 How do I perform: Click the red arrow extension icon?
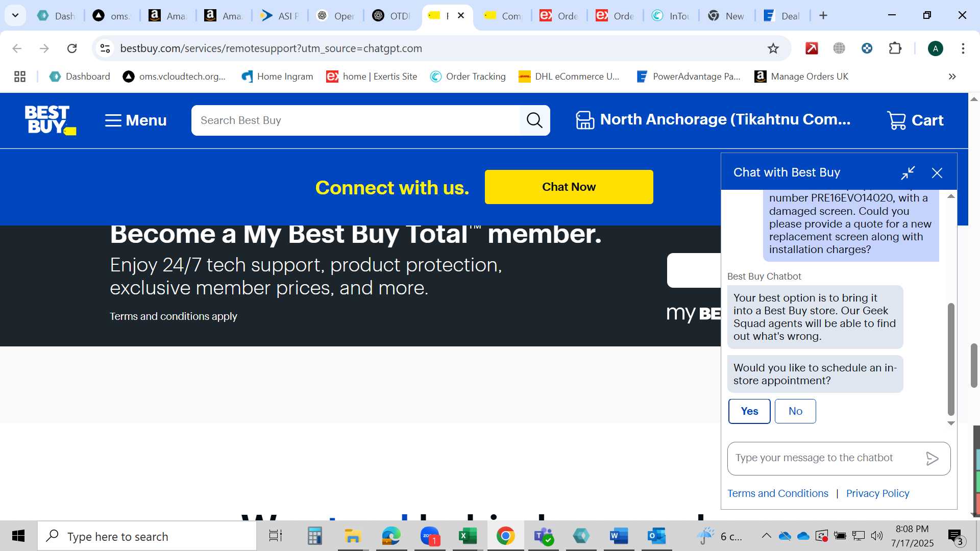click(x=812, y=48)
